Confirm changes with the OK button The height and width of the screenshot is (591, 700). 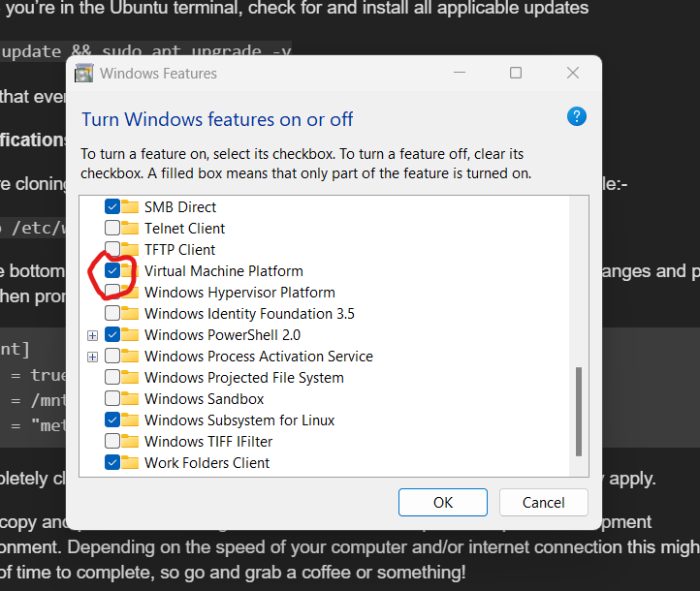(x=443, y=502)
